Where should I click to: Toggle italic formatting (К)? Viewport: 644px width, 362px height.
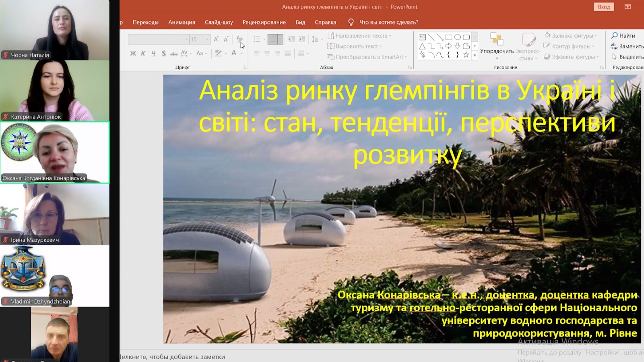point(143,53)
